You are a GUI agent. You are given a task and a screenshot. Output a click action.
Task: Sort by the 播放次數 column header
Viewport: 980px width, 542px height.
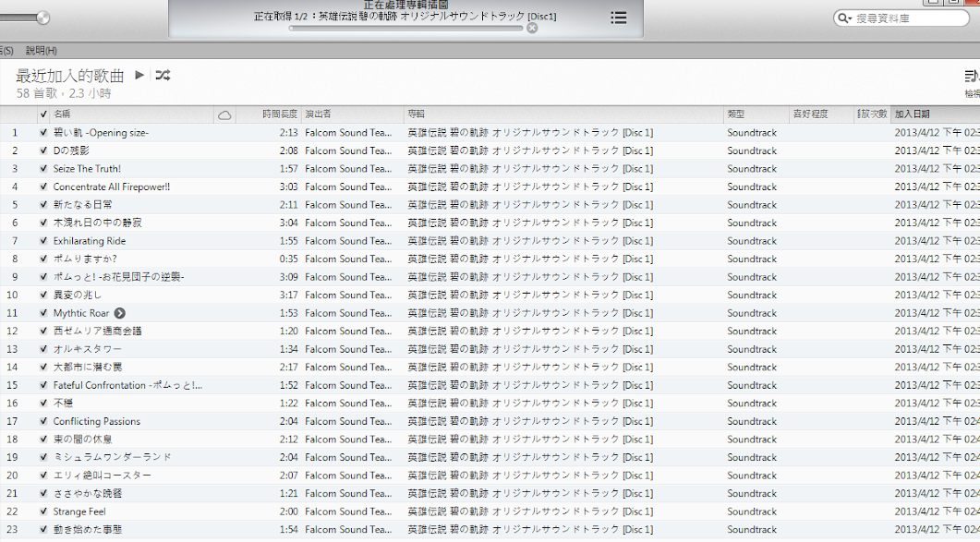[x=872, y=114]
